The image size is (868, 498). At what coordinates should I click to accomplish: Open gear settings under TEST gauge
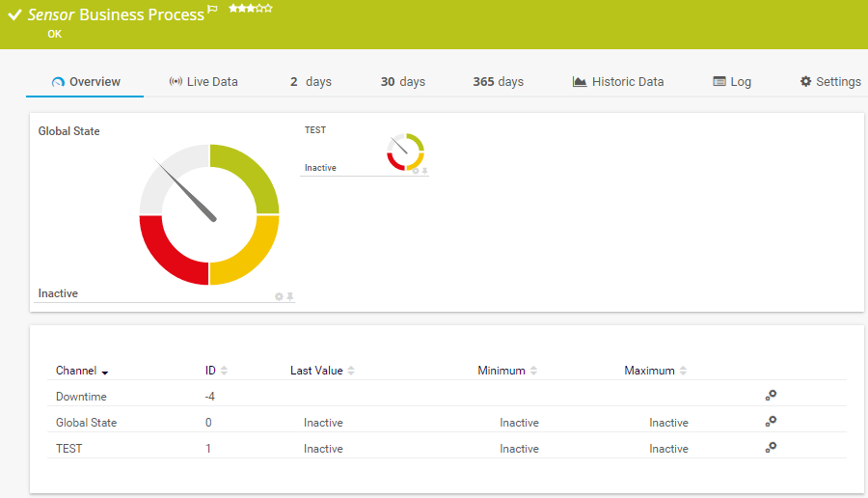416,171
